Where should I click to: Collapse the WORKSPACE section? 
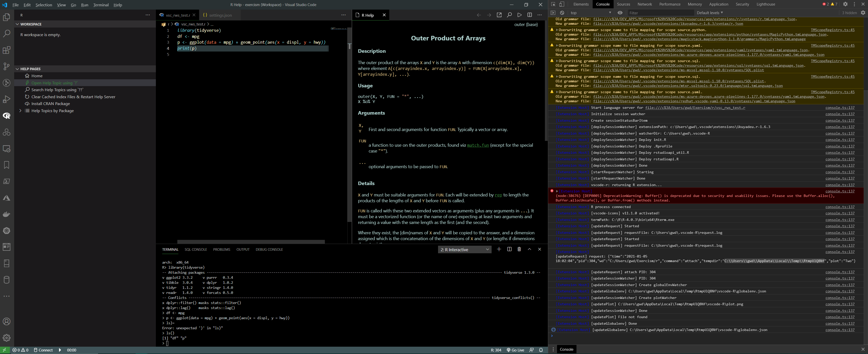pyautogui.click(x=85, y=24)
